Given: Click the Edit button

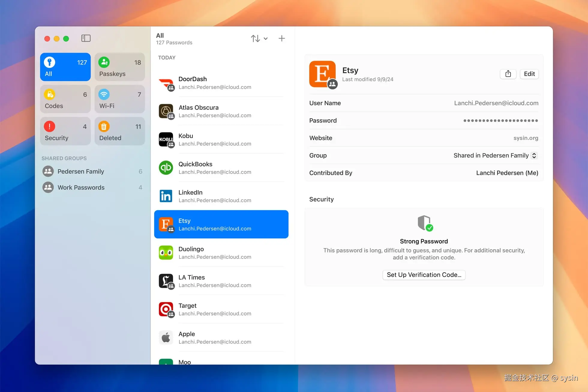Looking at the screenshot, I should point(529,74).
